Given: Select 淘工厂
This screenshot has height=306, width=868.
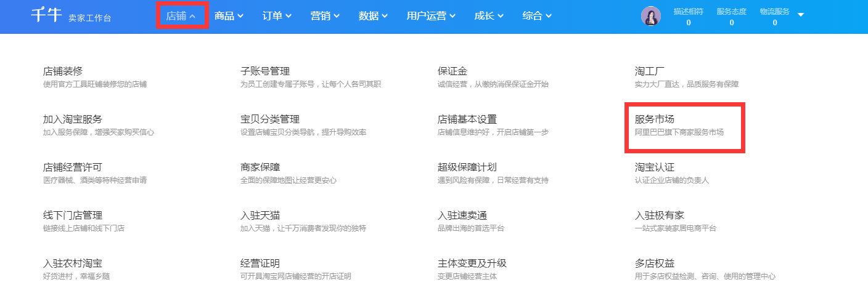Looking at the screenshot, I should point(650,71).
